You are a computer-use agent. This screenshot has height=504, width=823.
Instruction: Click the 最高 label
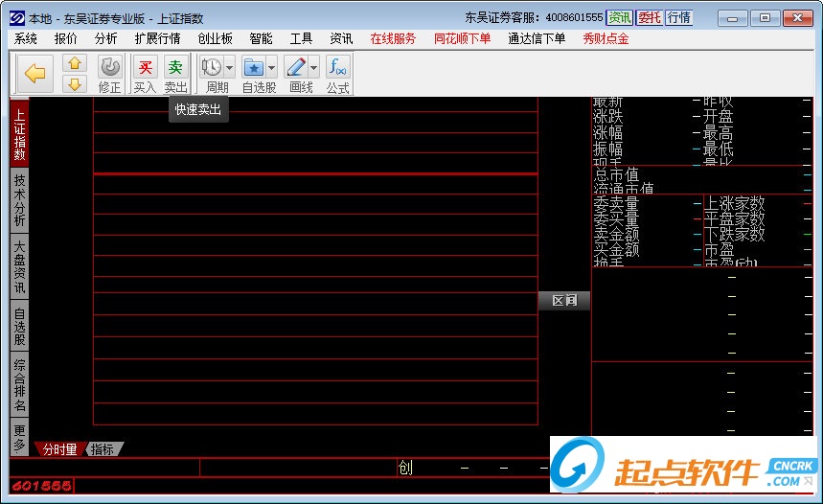pos(718,133)
